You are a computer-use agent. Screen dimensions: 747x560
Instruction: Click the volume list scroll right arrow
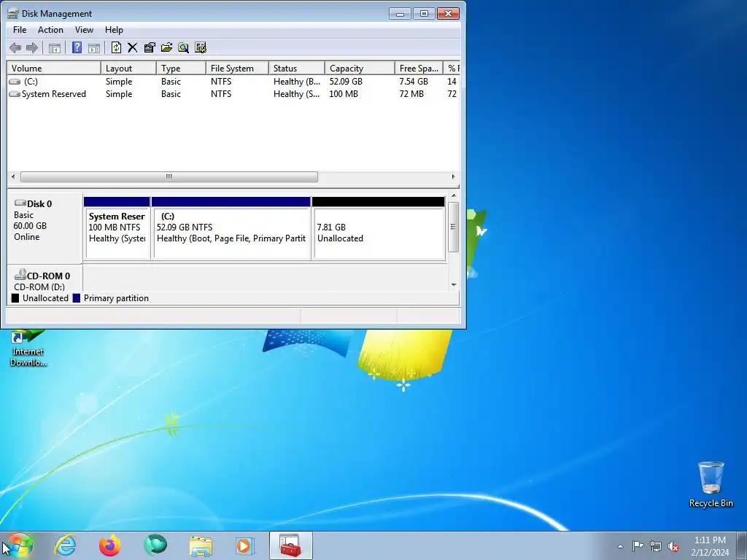click(x=454, y=176)
